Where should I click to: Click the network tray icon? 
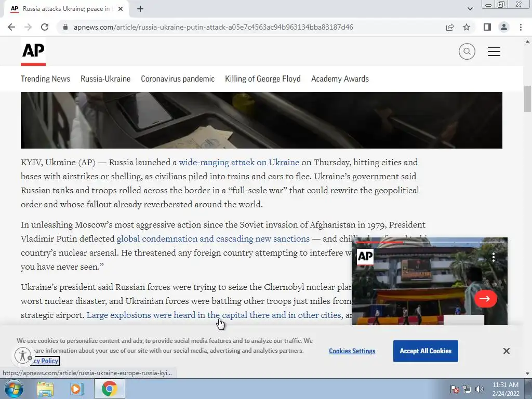(467, 389)
